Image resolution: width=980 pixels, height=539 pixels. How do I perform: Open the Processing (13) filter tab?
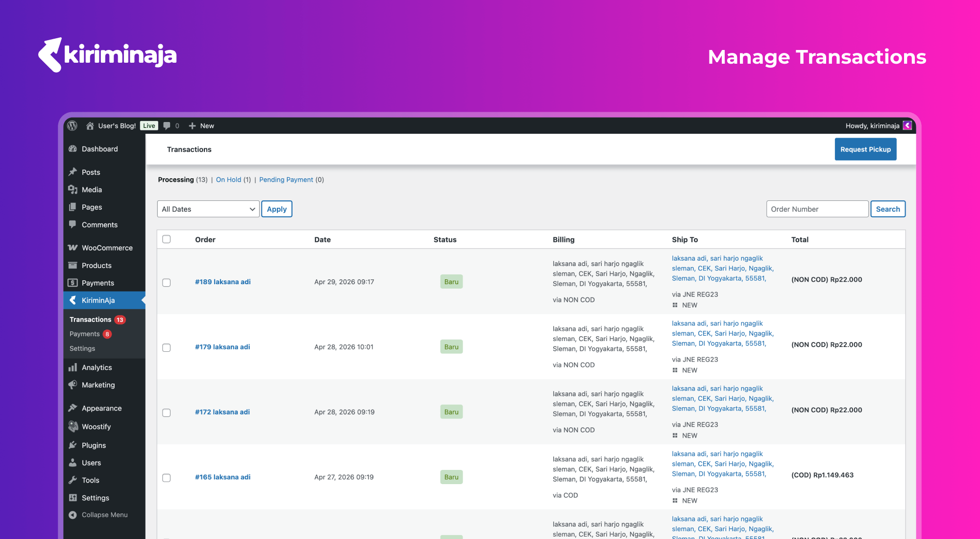[182, 180]
